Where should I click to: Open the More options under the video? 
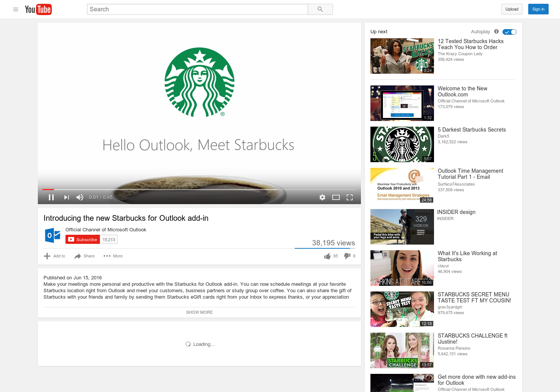(x=113, y=256)
